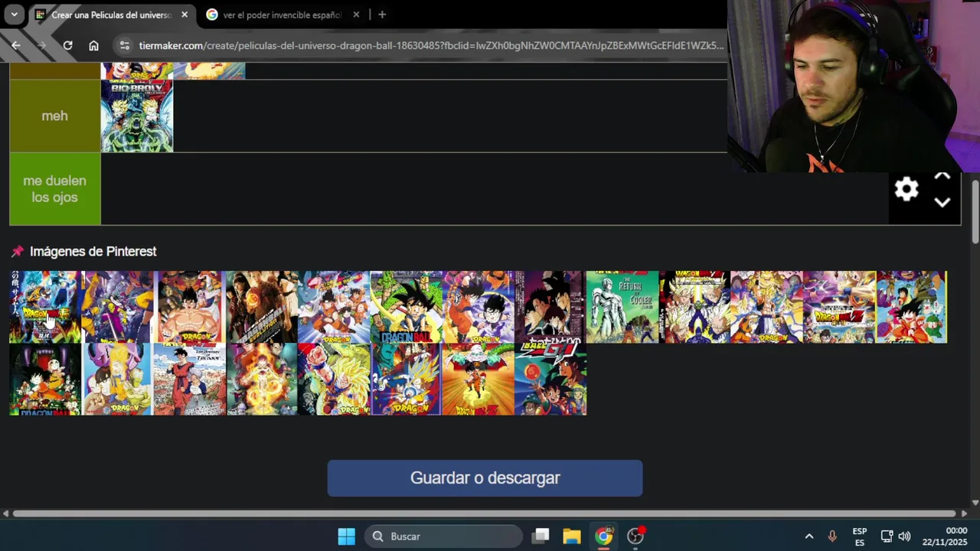Change the ESP keyboard language
The height and width of the screenshot is (551, 980).
tap(860, 536)
